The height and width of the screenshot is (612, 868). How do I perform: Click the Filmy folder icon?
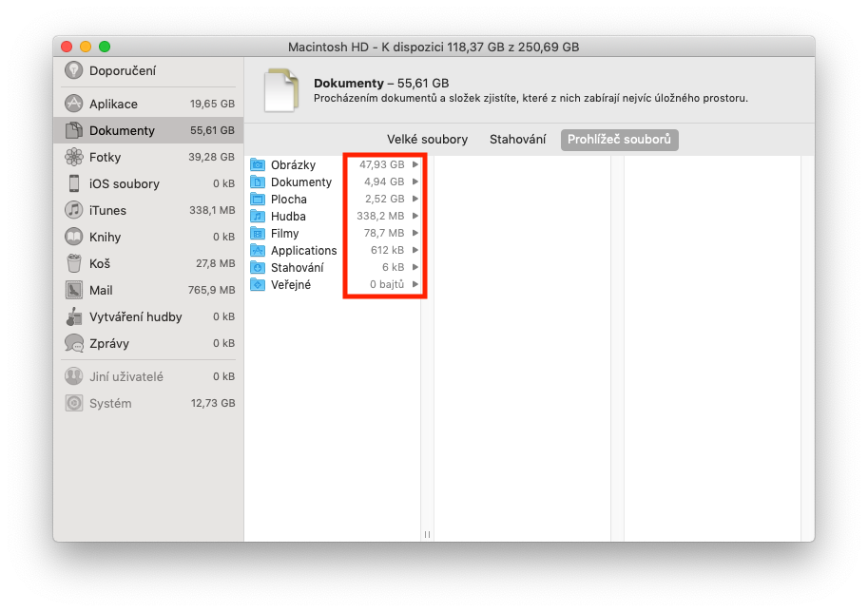258,233
